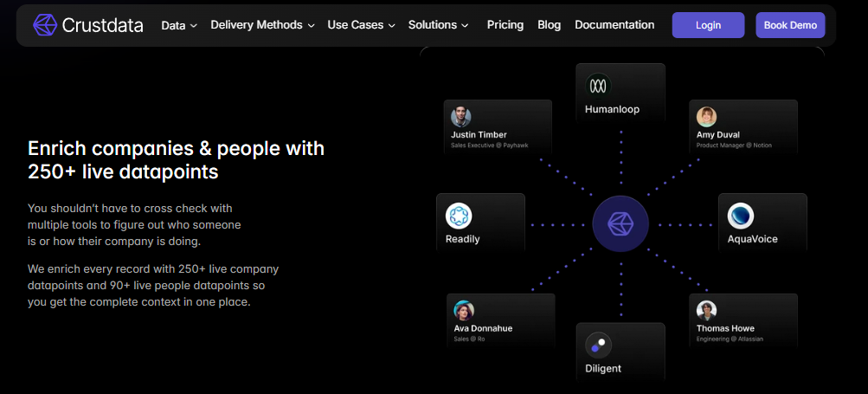Click Thomas Howe's avatar photo
This screenshot has height=394, width=868.
706,311
